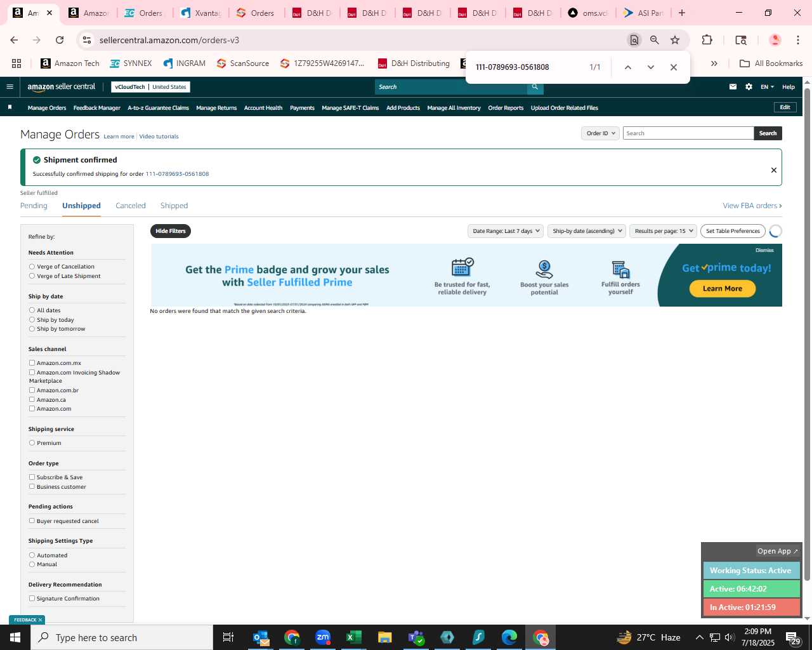Viewport: 812px width, 650px height.
Task: Select Verge of Cancellation radio button
Action: point(32,267)
